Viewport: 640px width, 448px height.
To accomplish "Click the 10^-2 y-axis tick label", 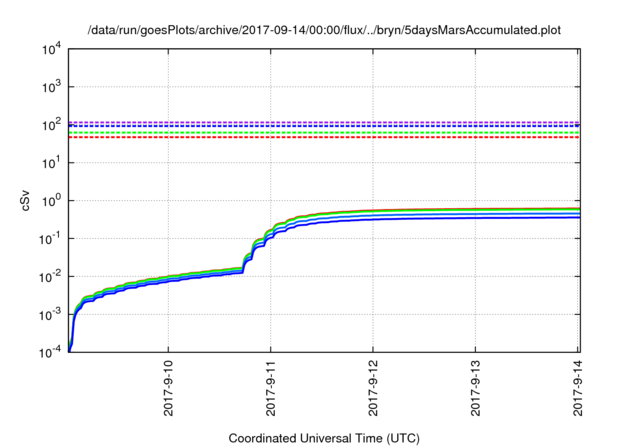I will pos(51,277).
